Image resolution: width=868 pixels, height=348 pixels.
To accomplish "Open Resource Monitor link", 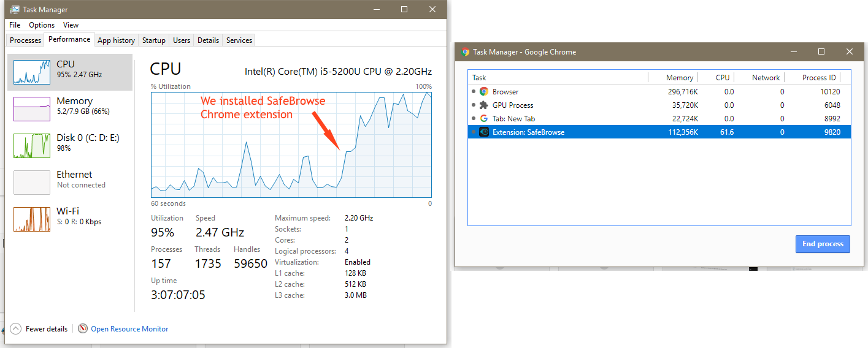I will 129,329.
